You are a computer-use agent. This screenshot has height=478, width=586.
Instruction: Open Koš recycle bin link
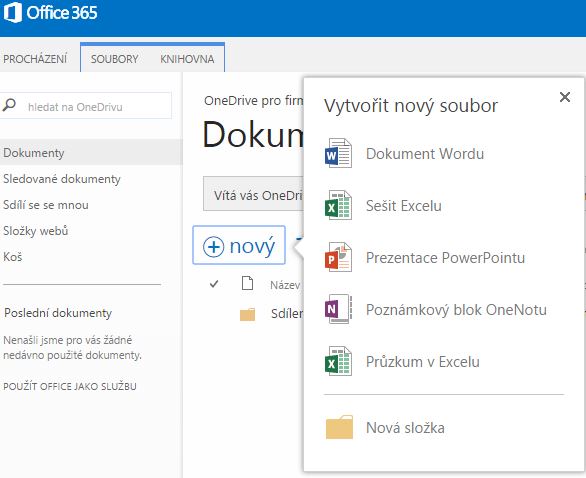tap(13, 257)
